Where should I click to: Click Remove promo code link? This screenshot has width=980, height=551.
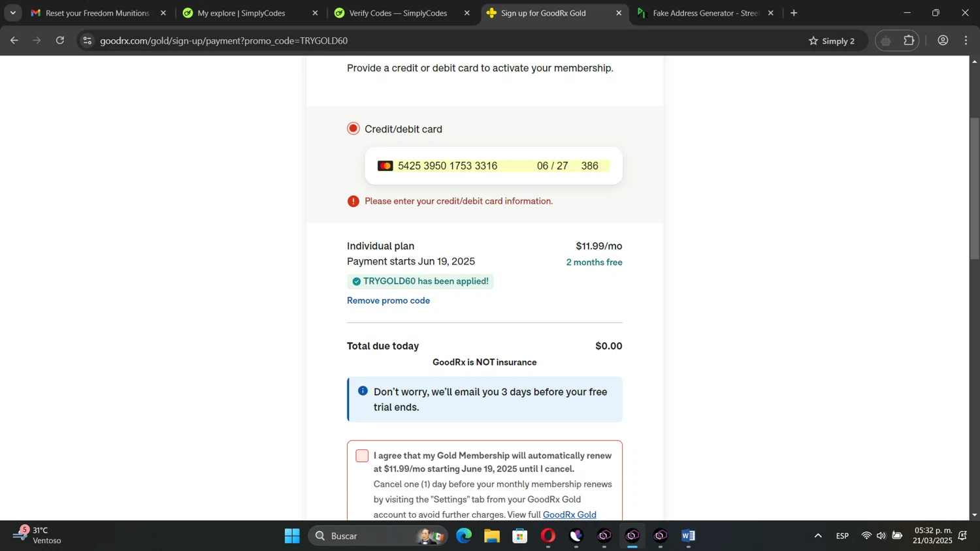pos(388,300)
